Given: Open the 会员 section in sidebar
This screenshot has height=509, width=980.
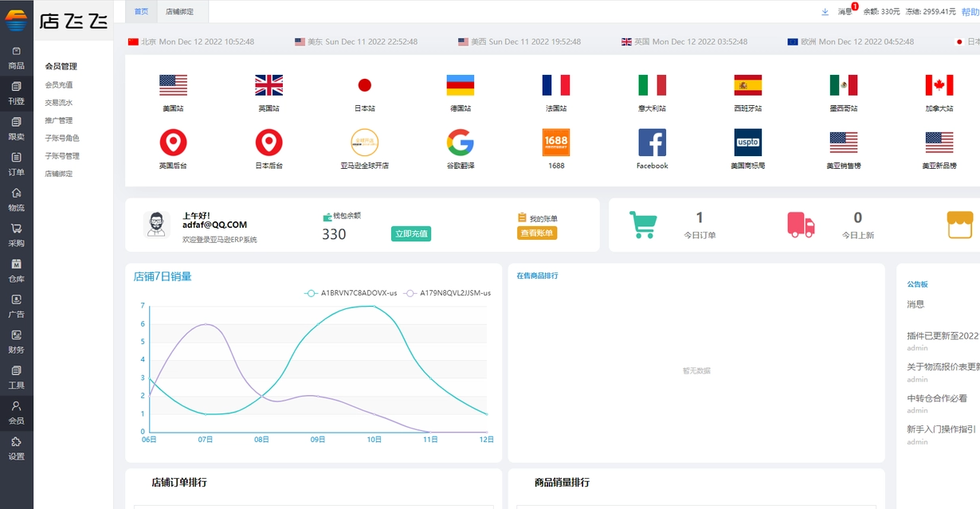Looking at the screenshot, I should click(16, 412).
